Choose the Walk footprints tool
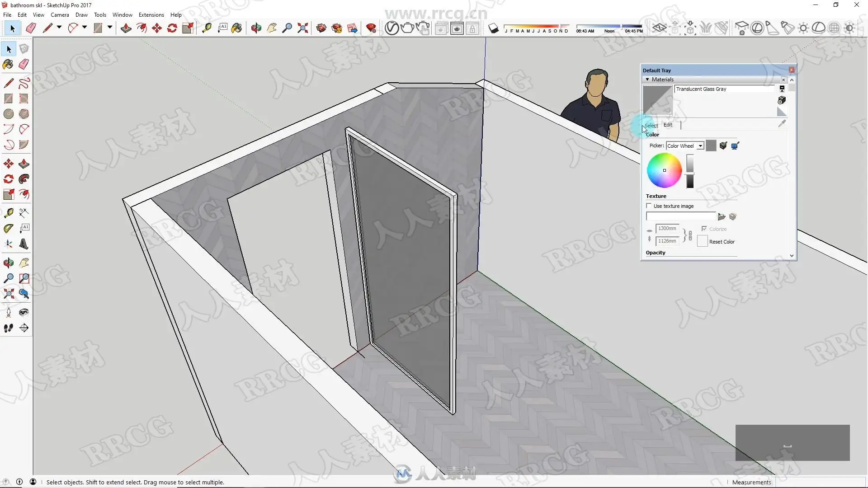868x488 pixels. (x=9, y=328)
